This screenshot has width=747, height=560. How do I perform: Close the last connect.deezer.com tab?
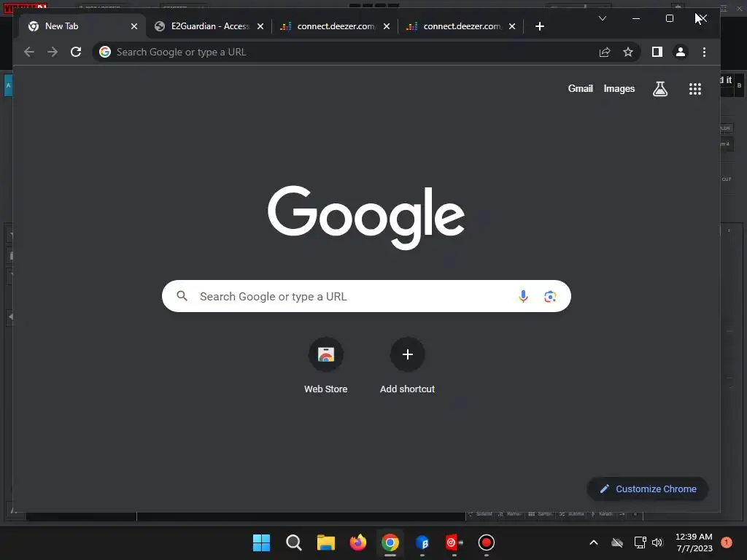pyautogui.click(x=512, y=26)
